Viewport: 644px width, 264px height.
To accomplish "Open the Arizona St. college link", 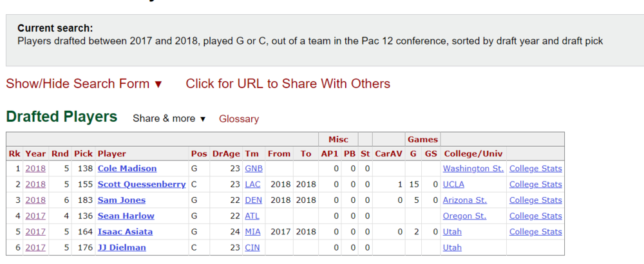I will pyautogui.click(x=465, y=200).
